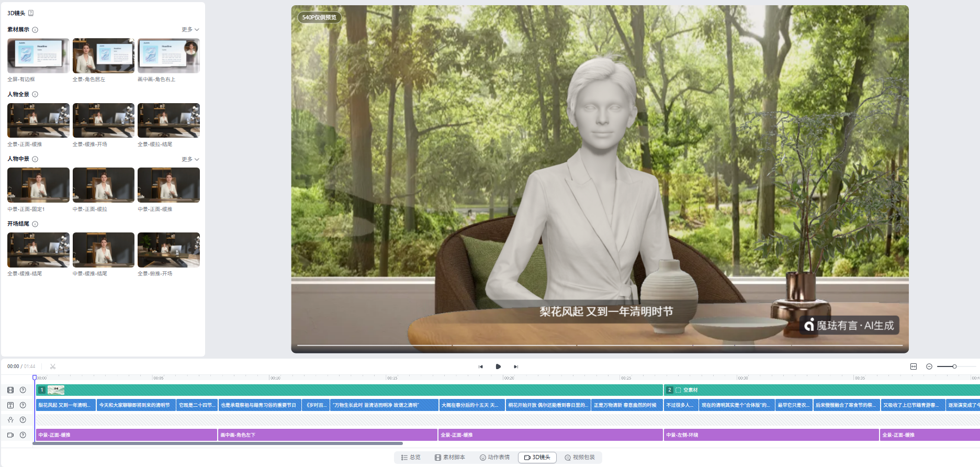Click info icon beside 人物中景
980x467 pixels.
point(35,159)
